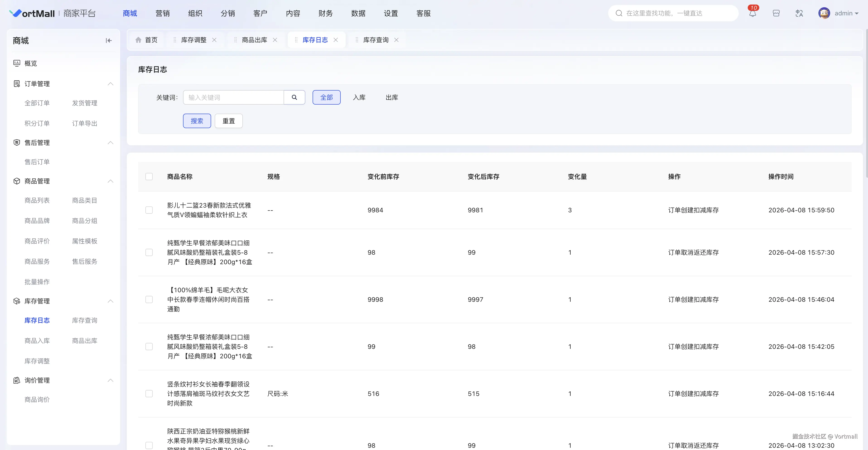Check the row with stock 9984
This screenshot has height=450, width=868.
[x=149, y=210]
